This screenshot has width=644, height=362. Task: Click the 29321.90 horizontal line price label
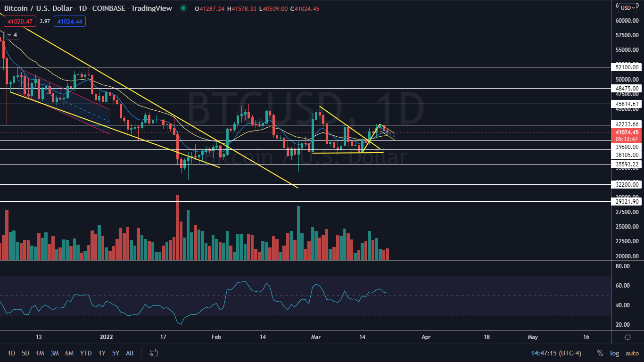click(x=627, y=202)
